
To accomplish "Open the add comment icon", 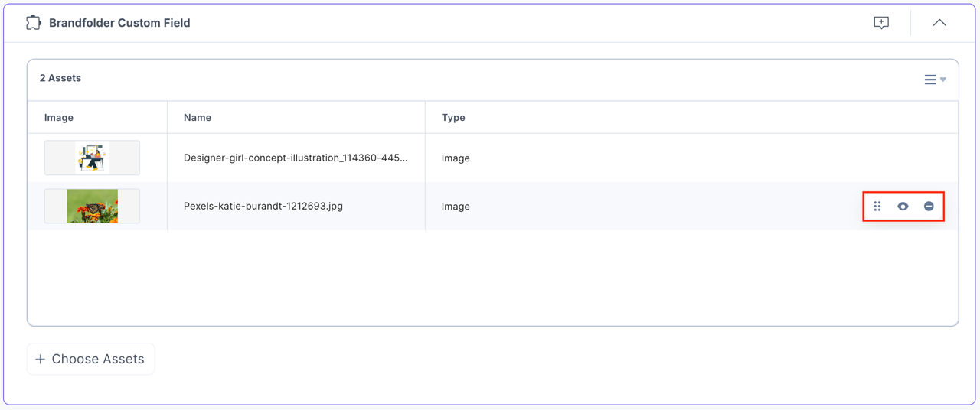I will (881, 22).
